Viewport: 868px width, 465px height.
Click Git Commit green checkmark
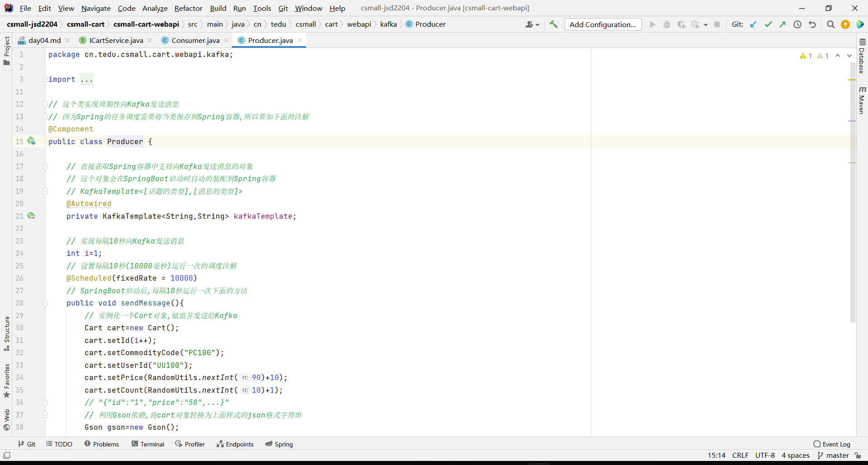768,24
